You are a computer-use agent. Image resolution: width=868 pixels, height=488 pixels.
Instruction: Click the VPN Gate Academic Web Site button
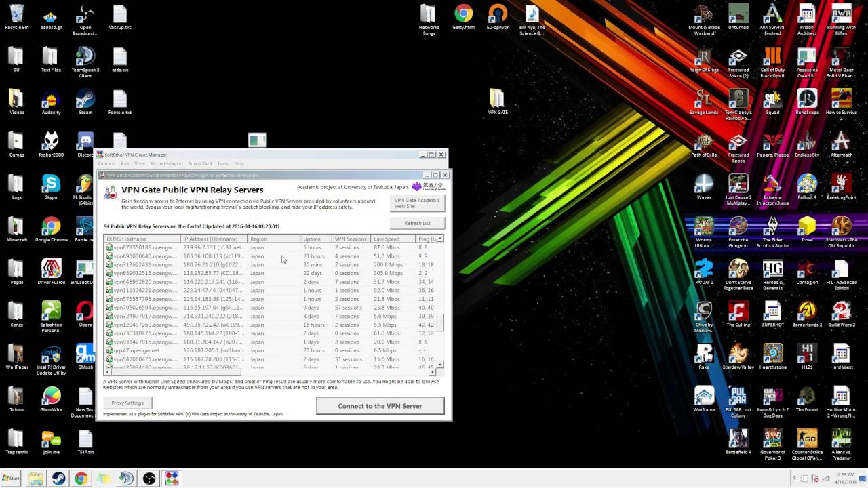coord(417,203)
